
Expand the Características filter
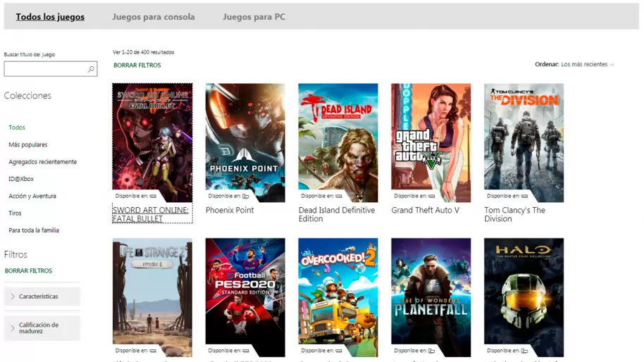click(x=42, y=297)
